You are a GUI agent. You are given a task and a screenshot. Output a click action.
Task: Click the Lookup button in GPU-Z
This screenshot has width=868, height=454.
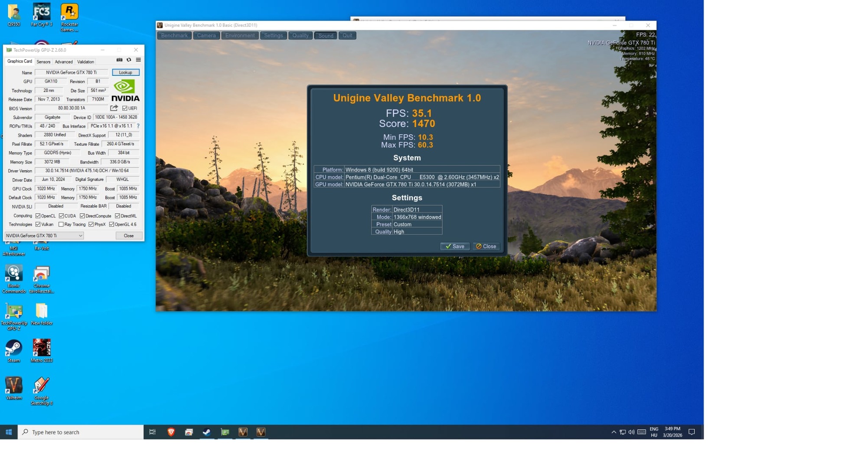pyautogui.click(x=126, y=72)
